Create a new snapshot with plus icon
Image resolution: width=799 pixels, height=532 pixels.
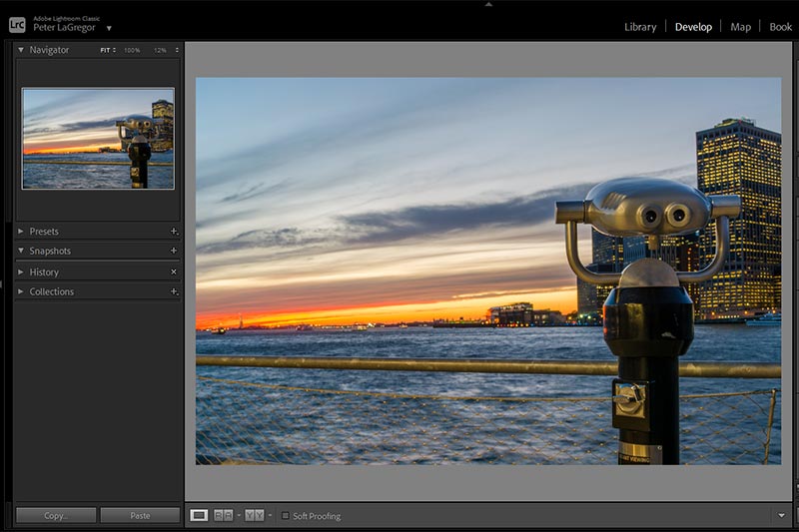(174, 251)
